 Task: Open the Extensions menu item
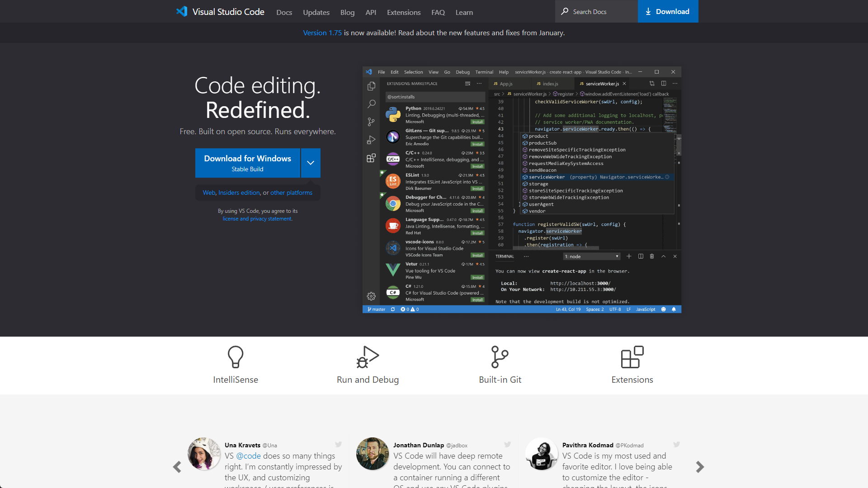[404, 12]
